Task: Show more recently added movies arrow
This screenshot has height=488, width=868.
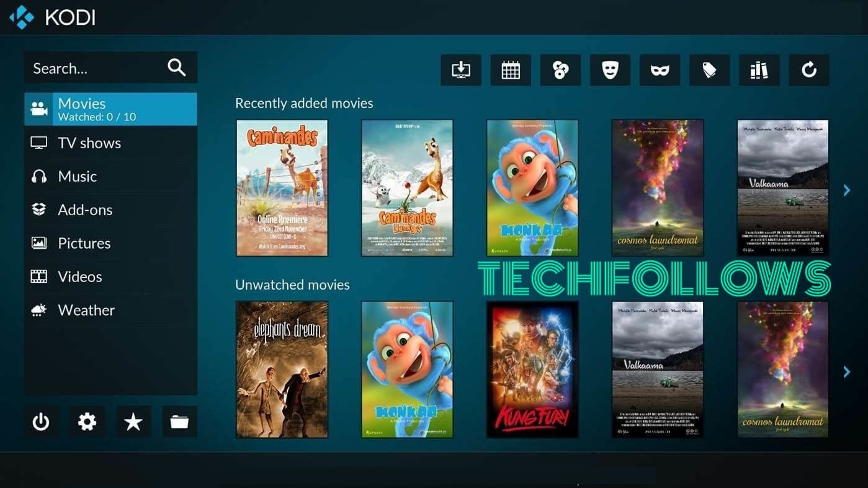Action: point(847,190)
